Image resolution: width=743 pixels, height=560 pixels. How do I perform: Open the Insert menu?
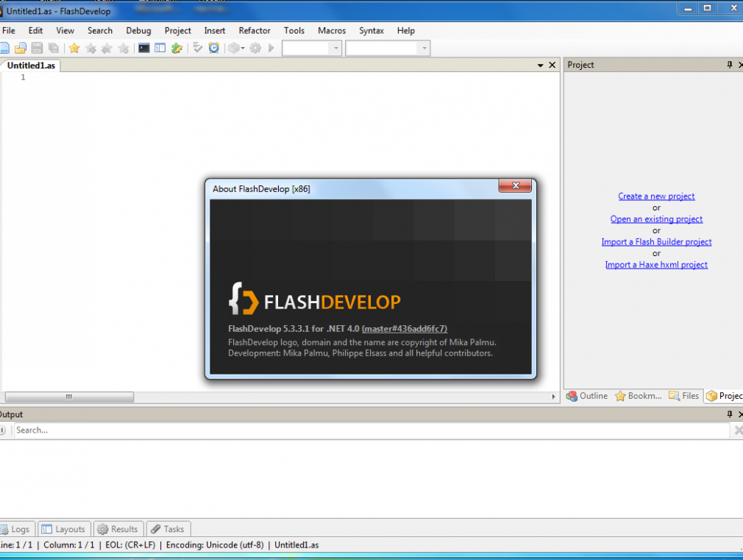tap(215, 30)
